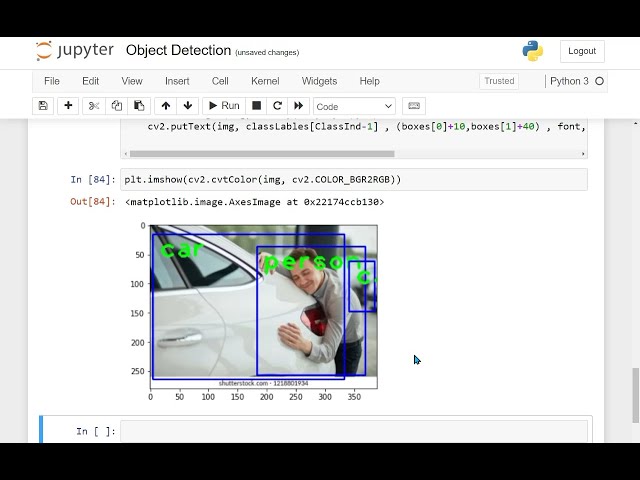This screenshot has height=480, width=640.
Task: Click the horizontal scrollbar of code cell
Action: pyautogui.click(x=262, y=154)
